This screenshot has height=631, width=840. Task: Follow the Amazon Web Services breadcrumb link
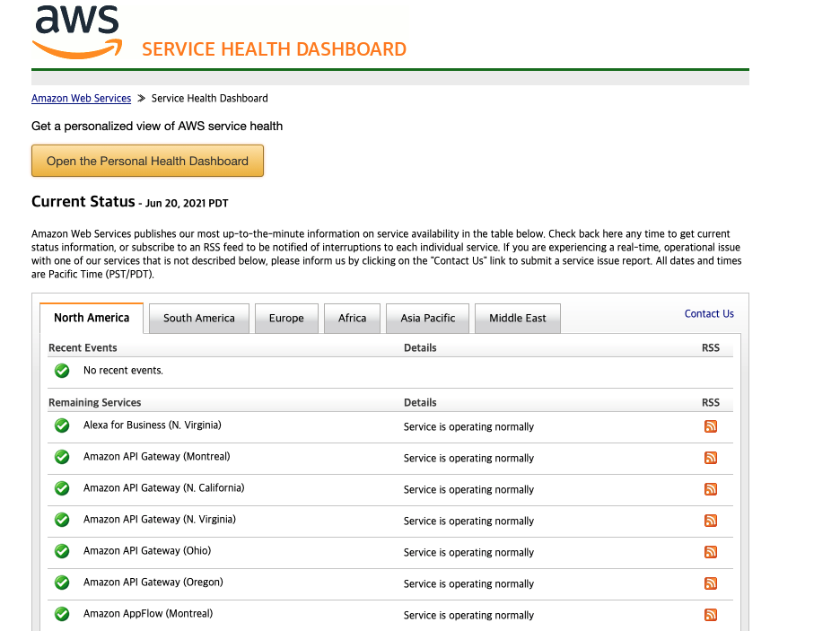pyautogui.click(x=82, y=98)
